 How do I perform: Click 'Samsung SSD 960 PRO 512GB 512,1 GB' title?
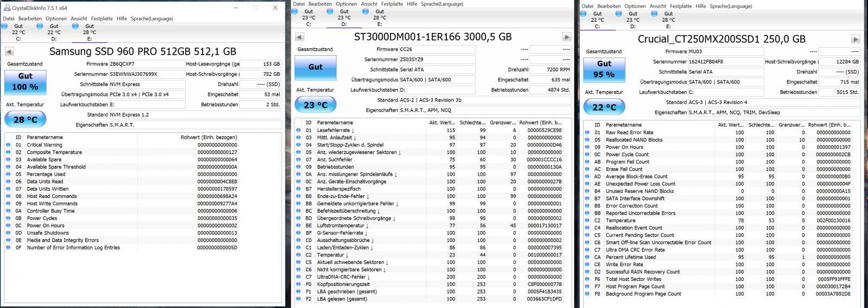pos(143,52)
